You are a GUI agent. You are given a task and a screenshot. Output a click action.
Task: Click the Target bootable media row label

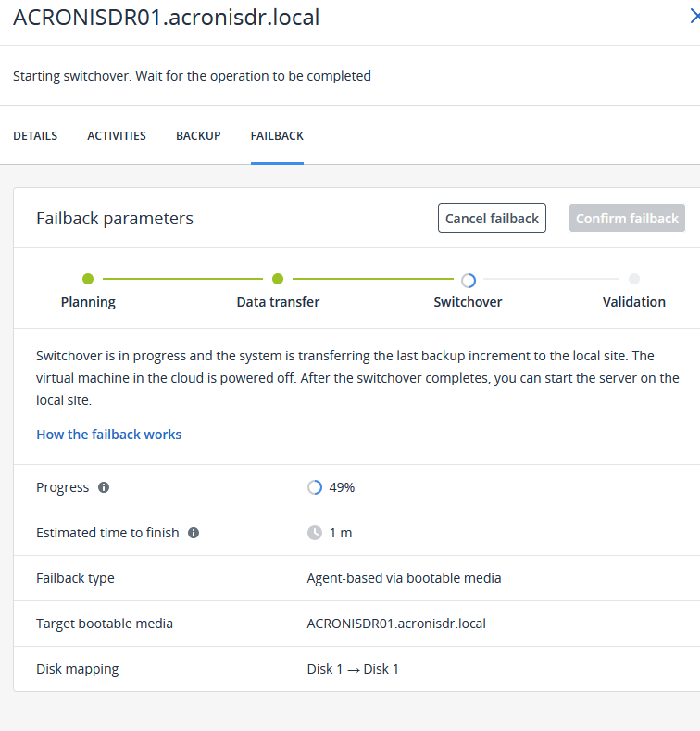click(105, 624)
